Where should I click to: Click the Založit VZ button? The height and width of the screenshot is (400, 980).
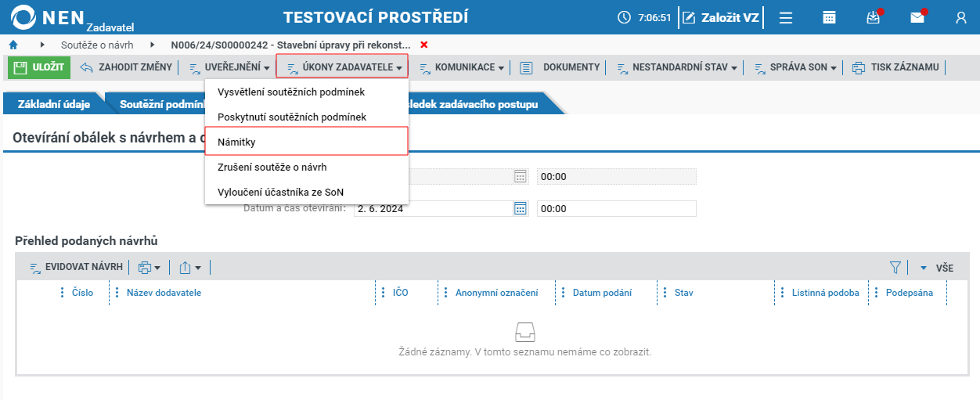[721, 17]
